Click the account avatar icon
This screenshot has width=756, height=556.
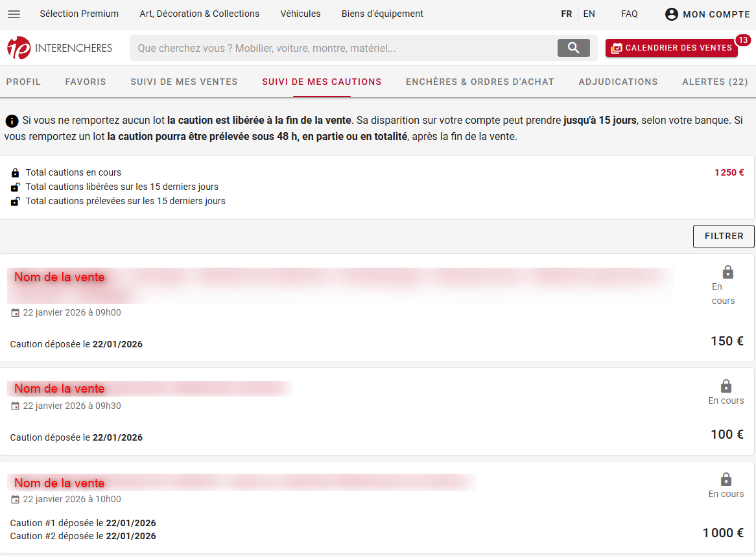pos(672,14)
